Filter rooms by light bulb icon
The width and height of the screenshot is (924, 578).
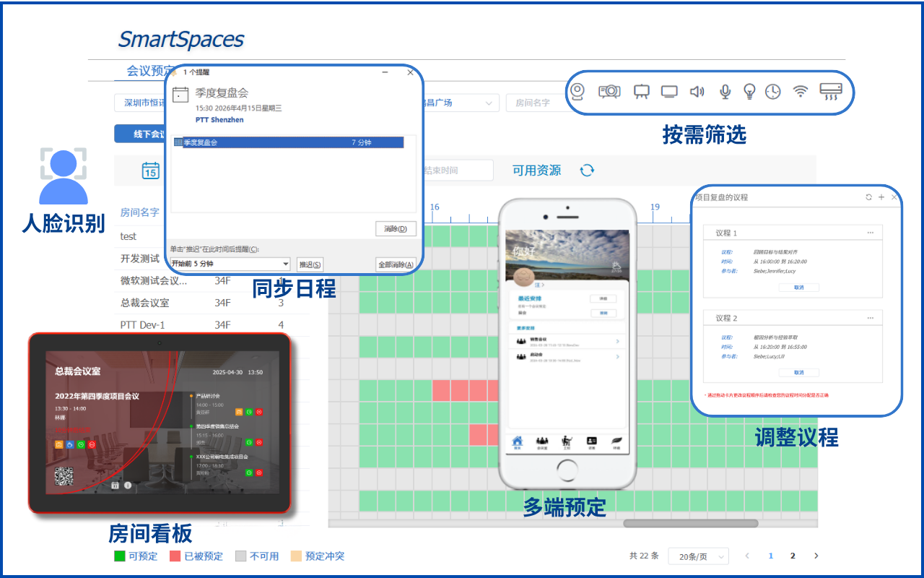pyautogui.click(x=750, y=92)
